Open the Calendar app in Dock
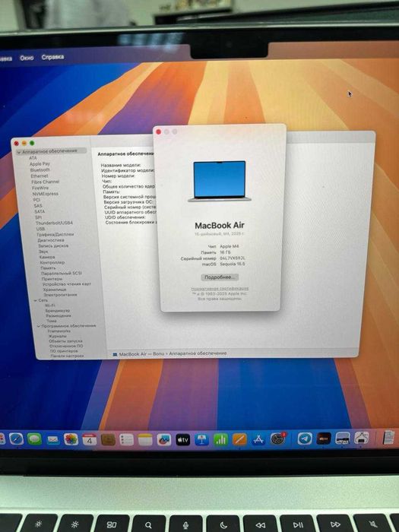The image size is (399, 532). tap(90, 440)
